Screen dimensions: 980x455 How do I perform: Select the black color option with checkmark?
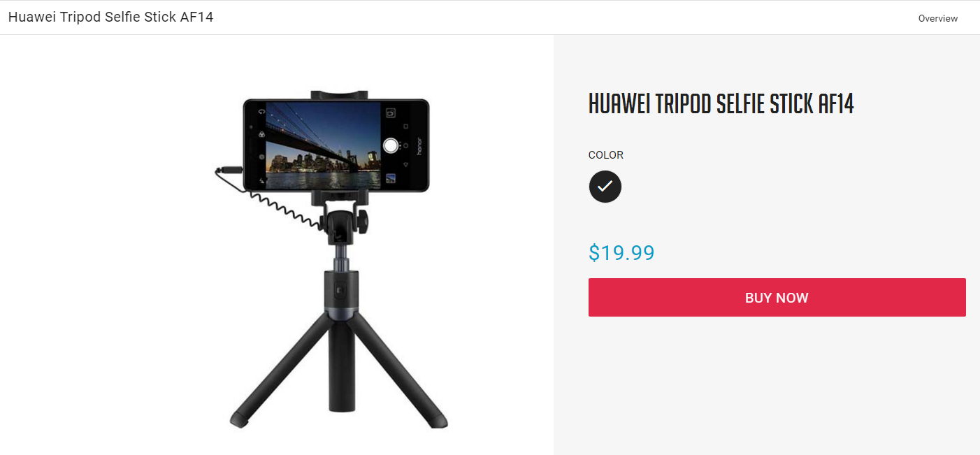click(605, 187)
